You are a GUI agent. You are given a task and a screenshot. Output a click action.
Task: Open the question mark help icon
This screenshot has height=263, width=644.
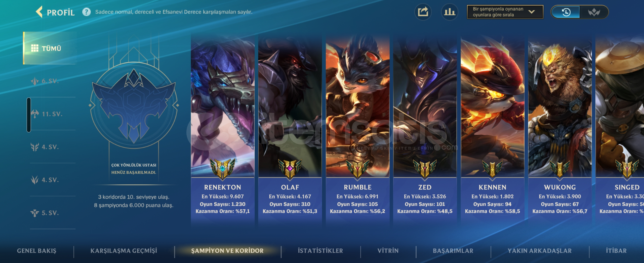86,12
